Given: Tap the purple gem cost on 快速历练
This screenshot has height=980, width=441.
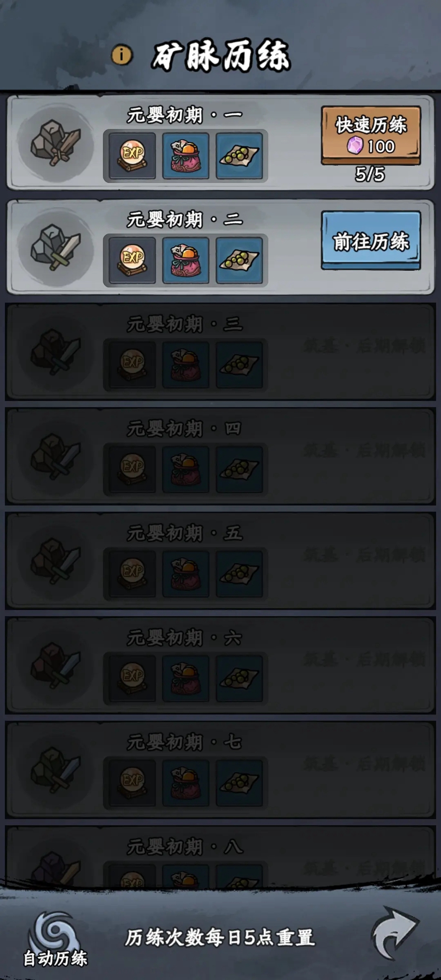Looking at the screenshot, I should [355, 146].
